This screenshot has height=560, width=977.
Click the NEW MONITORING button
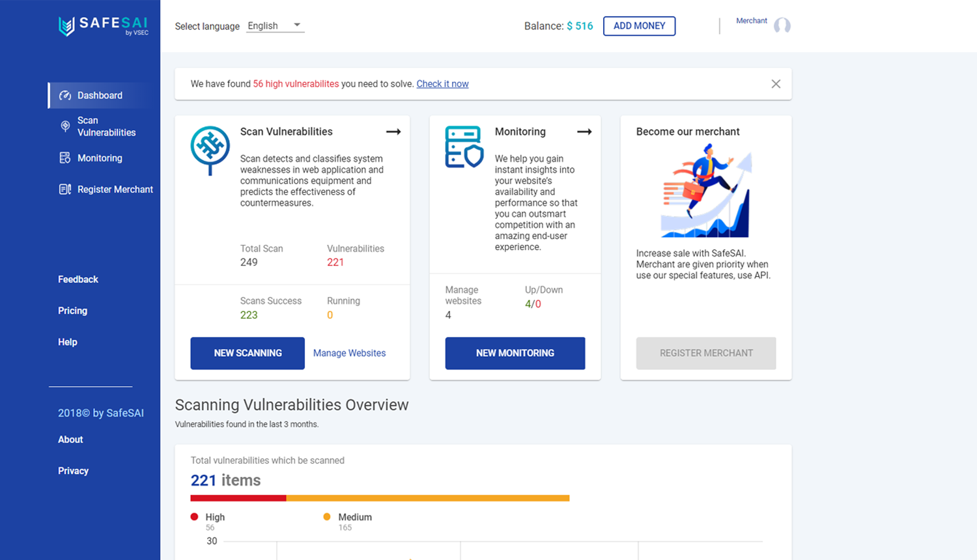coord(515,353)
